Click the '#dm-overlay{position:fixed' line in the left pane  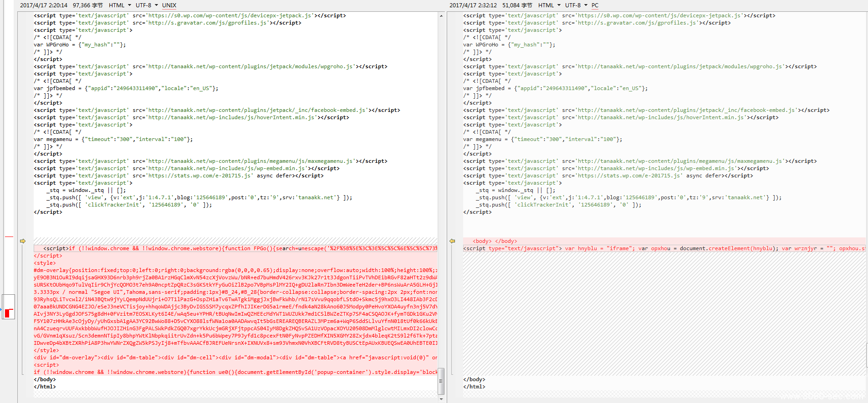pos(235,270)
